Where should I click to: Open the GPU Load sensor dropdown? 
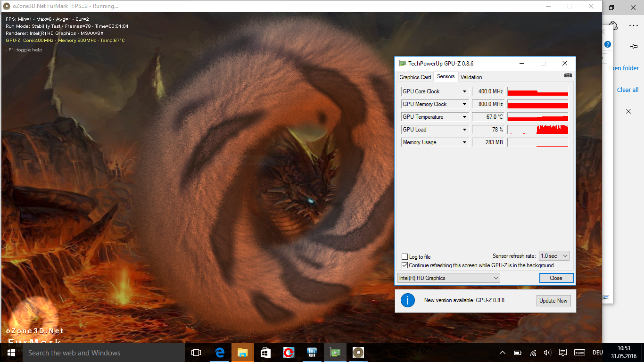[464, 130]
